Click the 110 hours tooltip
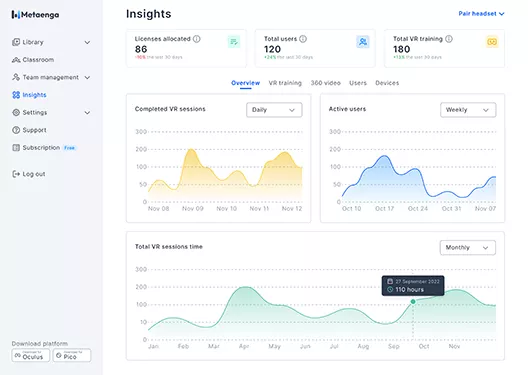This screenshot has height=375, width=528. (x=413, y=285)
